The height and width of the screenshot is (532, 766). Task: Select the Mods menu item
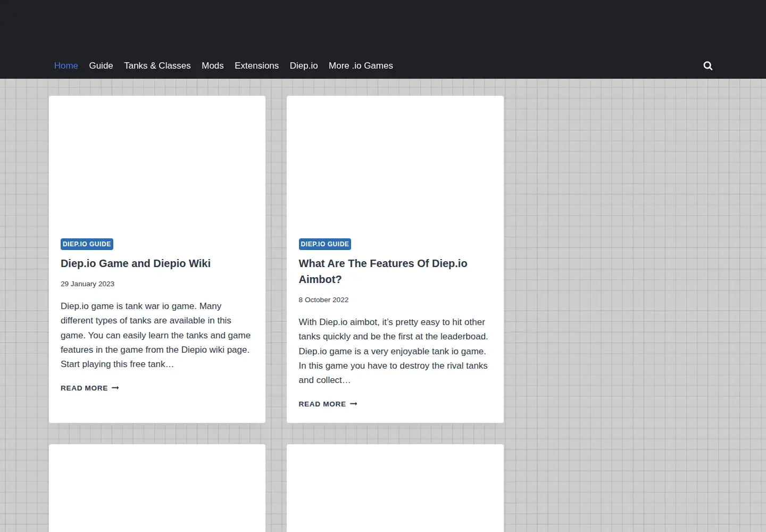pos(213,66)
